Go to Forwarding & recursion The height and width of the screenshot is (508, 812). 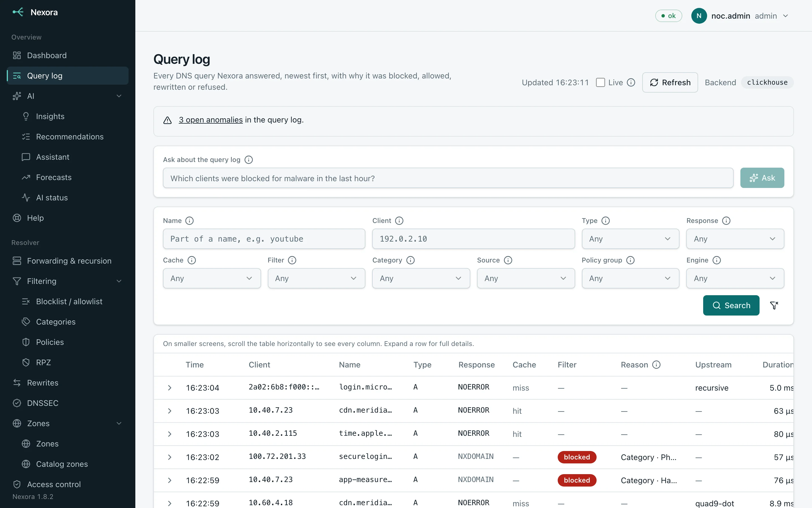coord(67,261)
